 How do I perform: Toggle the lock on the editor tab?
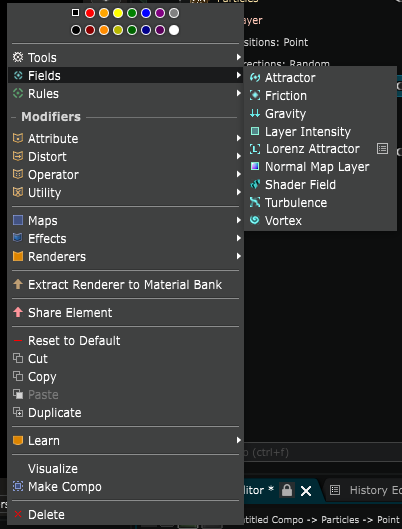point(287,490)
